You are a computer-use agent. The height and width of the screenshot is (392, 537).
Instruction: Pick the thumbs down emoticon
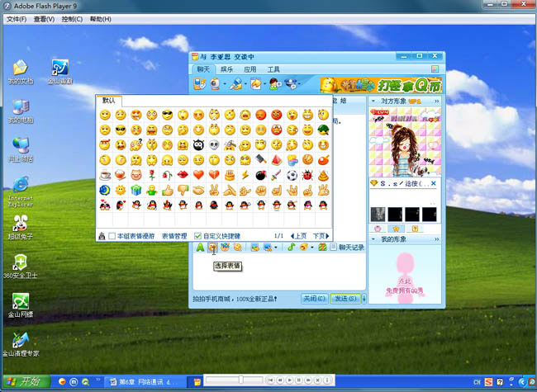pyautogui.click(x=183, y=190)
